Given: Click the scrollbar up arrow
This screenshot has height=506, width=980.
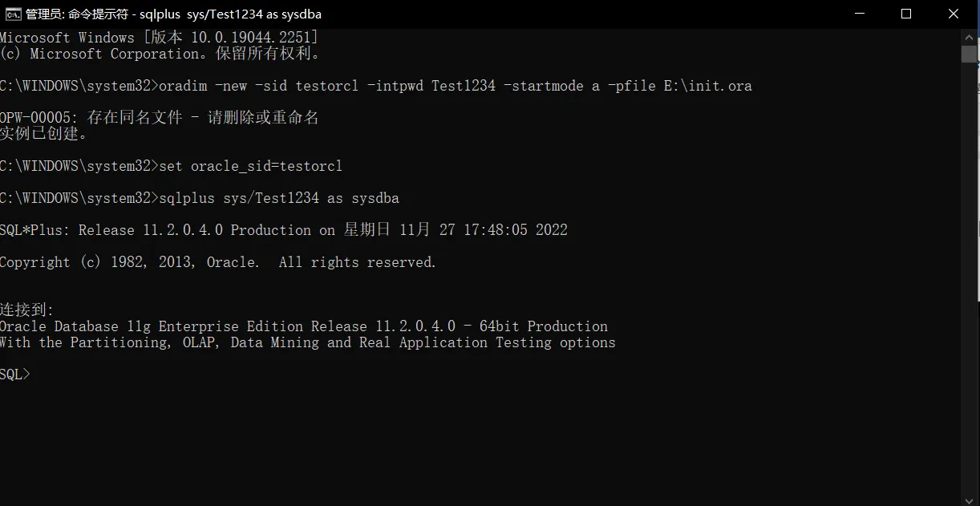Looking at the screenshot, I should pyautogui.click(x=969, y=37).
